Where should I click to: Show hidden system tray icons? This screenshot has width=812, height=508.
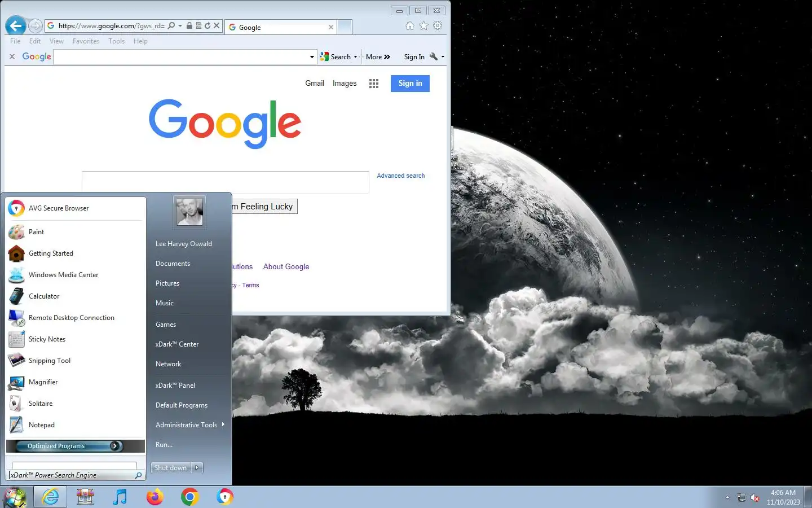[727, 497]
